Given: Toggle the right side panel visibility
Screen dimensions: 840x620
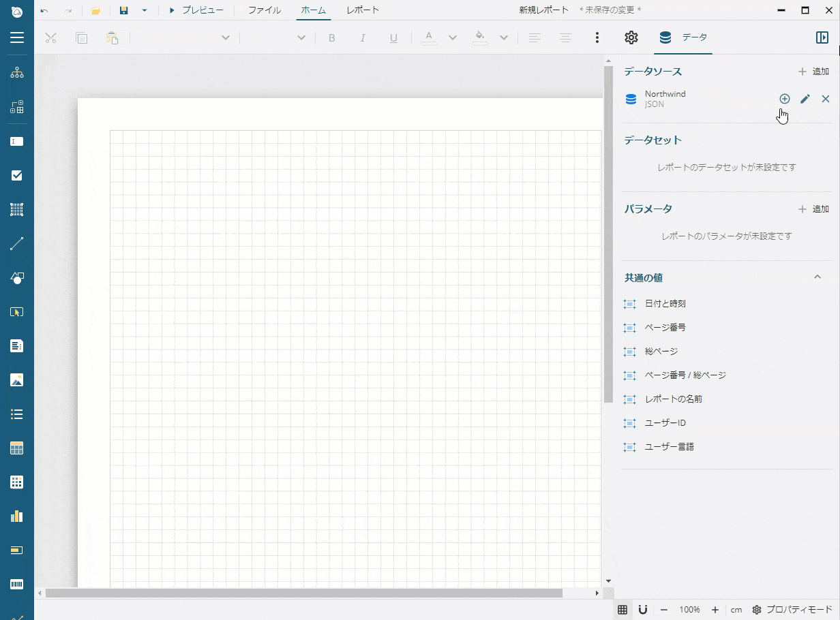Looking at the screenshot, I should tap(822, 37).
